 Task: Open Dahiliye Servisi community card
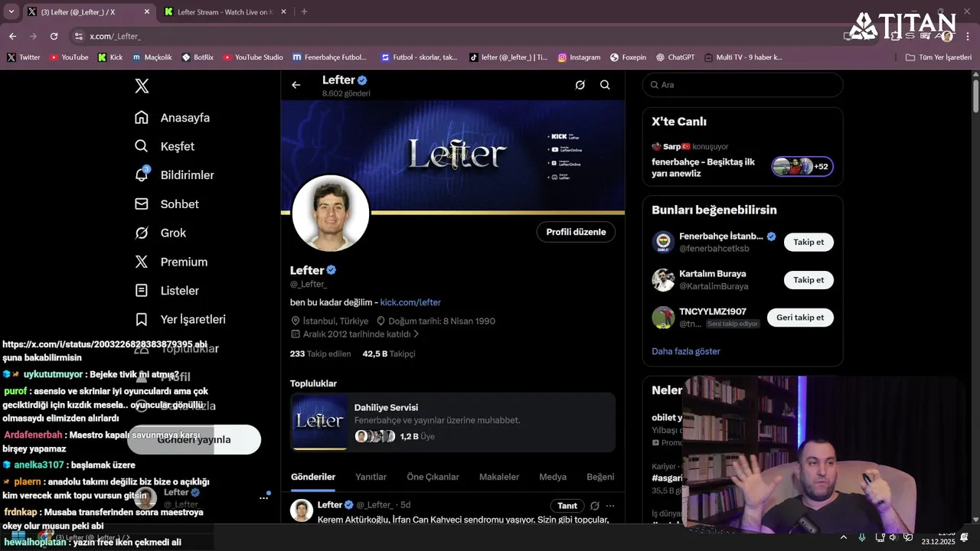pos(453,422)
